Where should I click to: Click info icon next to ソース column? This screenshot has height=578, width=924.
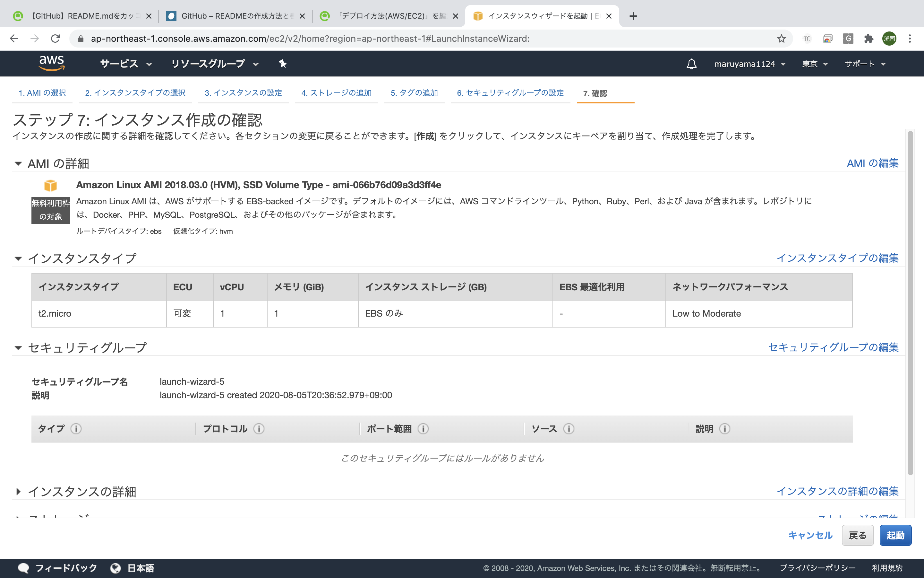point(569,429)
